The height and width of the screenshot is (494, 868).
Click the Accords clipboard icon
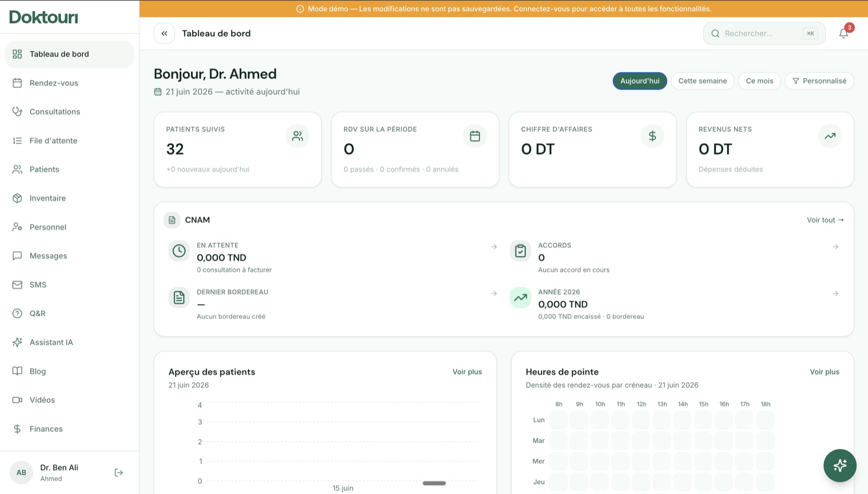tap(520, 251)
